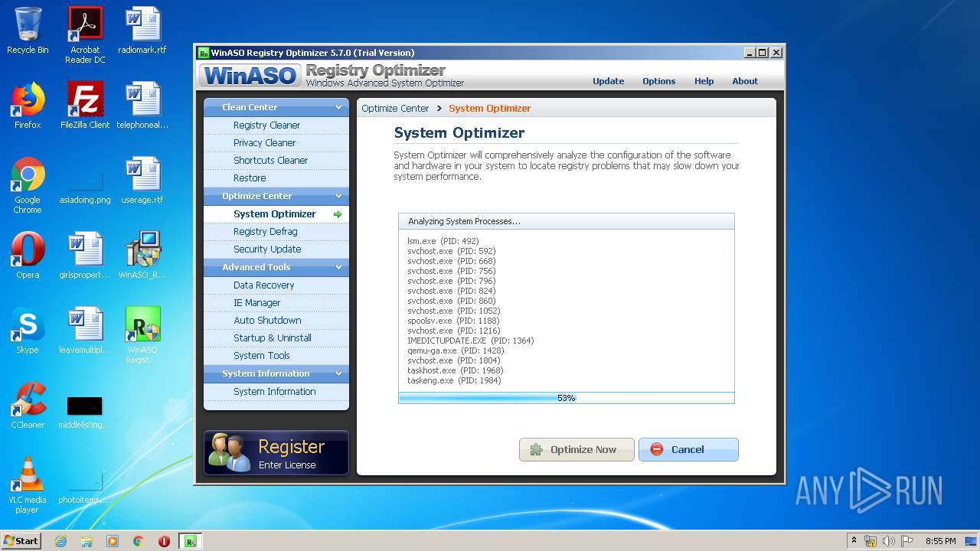Open System Information sidebar item
This screenshot has height=551, width=980.
coord(276,392)
